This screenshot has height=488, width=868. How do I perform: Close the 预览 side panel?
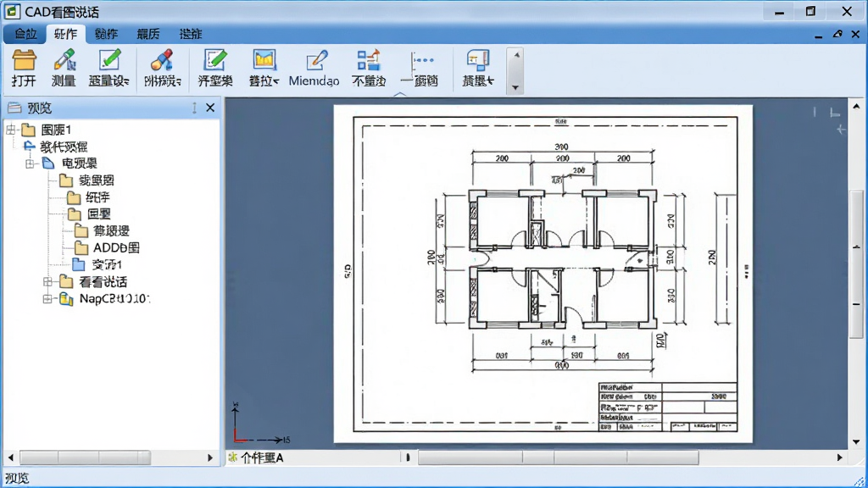point(210,108)
